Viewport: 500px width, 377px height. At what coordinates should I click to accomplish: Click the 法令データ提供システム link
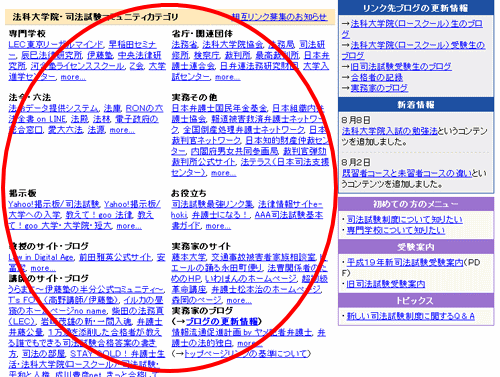[x=53, y=109]
